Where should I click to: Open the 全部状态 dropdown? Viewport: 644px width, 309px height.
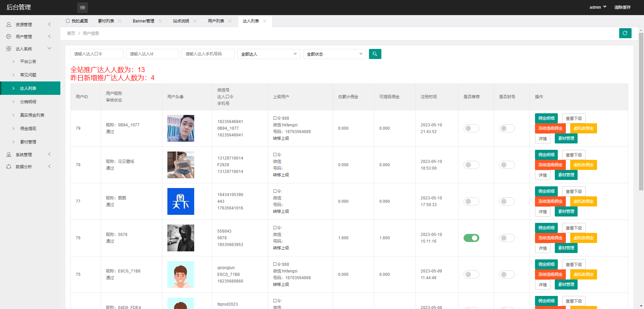click(335, 54)
